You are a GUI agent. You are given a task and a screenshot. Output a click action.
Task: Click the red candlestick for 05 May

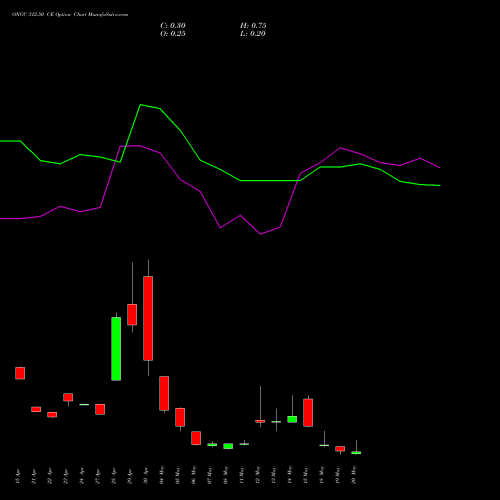pos(180,417)
